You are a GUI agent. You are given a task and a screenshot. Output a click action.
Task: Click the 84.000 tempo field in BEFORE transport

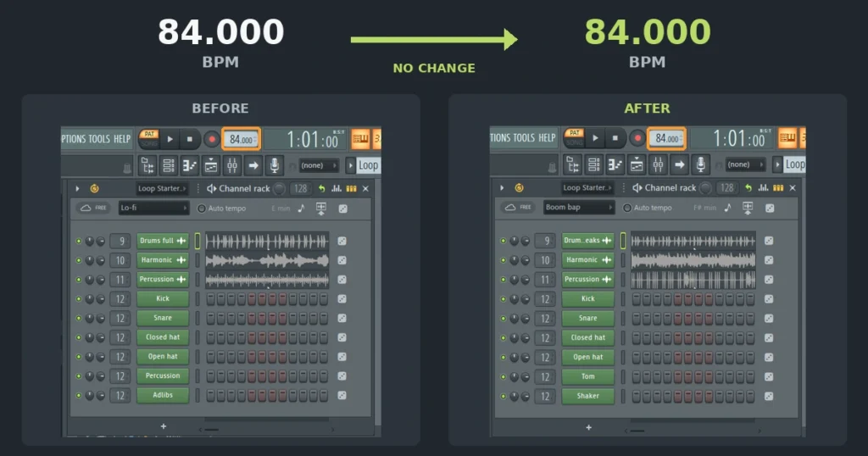(x=242, y=140)
